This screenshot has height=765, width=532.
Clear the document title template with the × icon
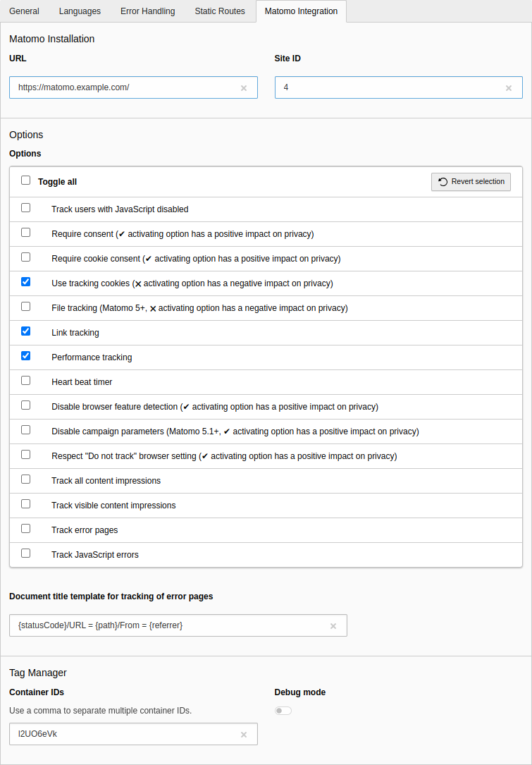click(x=333, y=625)
